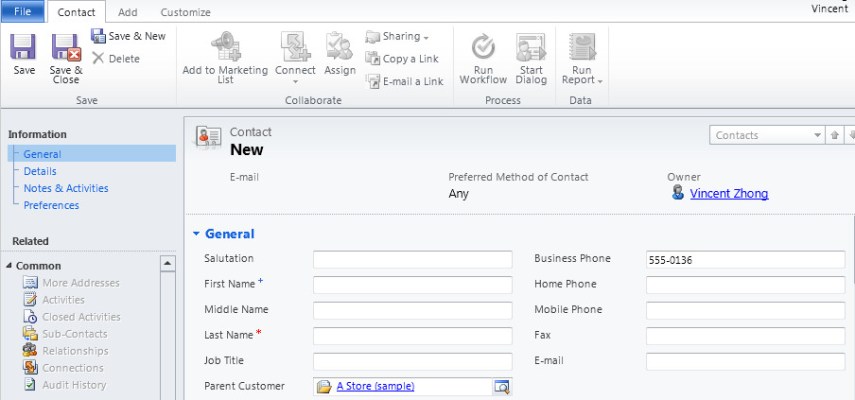Go to Notes & Activities section

[66, 188]
